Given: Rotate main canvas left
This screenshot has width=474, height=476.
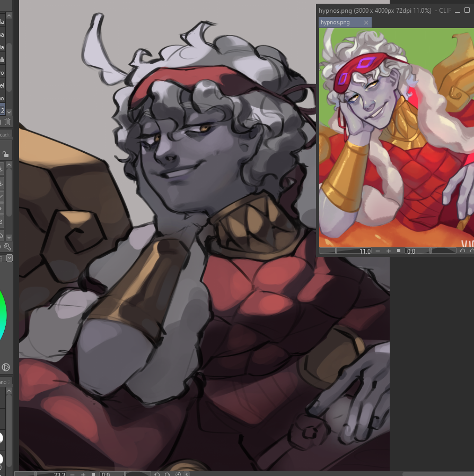Looking at the screenshot, I should 157,474.
